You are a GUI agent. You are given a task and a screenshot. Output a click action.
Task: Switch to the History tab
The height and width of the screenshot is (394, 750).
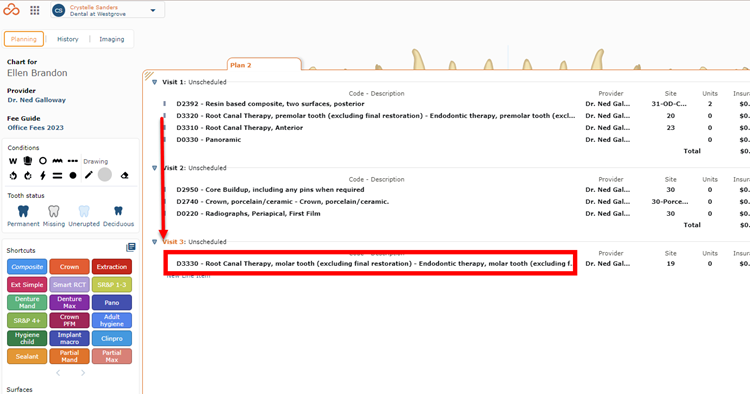[x=67, y=39]
